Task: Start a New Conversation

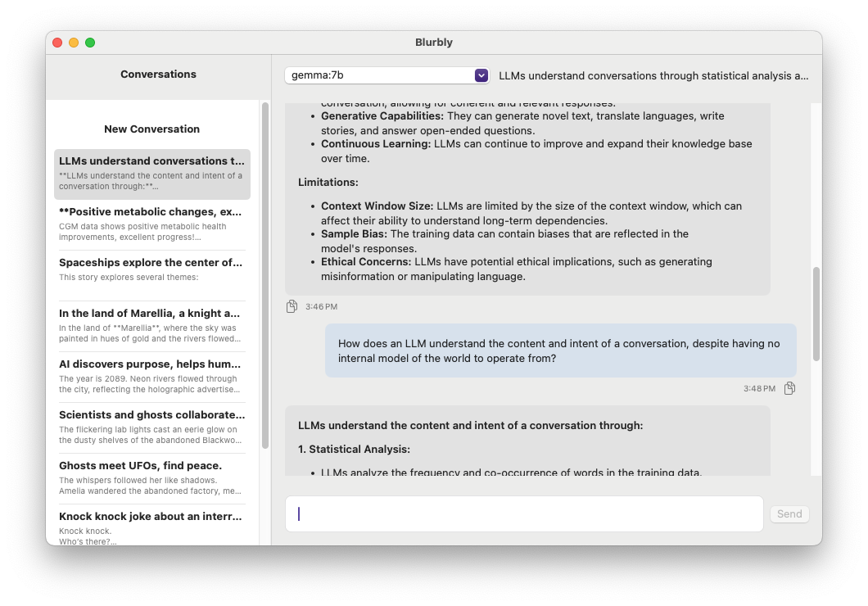Action: [151, 129]
